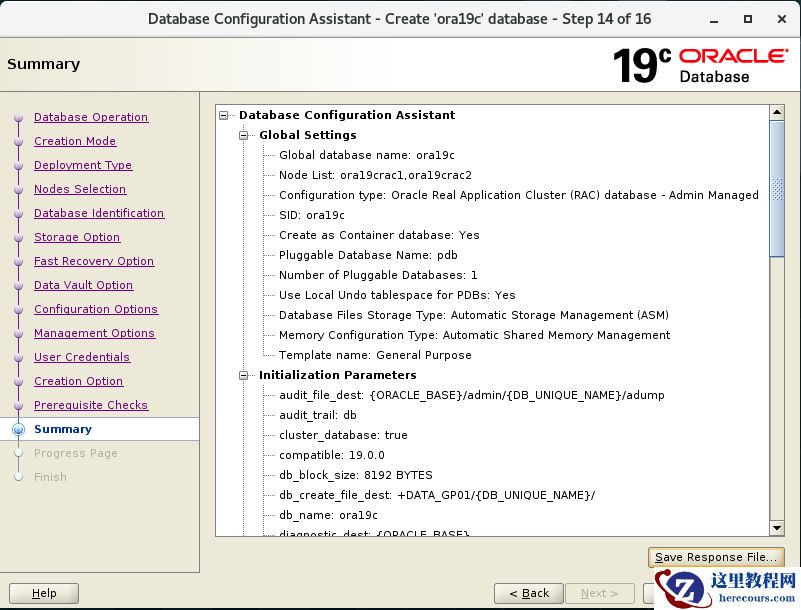801x610 pixels.
Task: Return to Prerequisite Checks step
Action: click(x=91, y=405)
